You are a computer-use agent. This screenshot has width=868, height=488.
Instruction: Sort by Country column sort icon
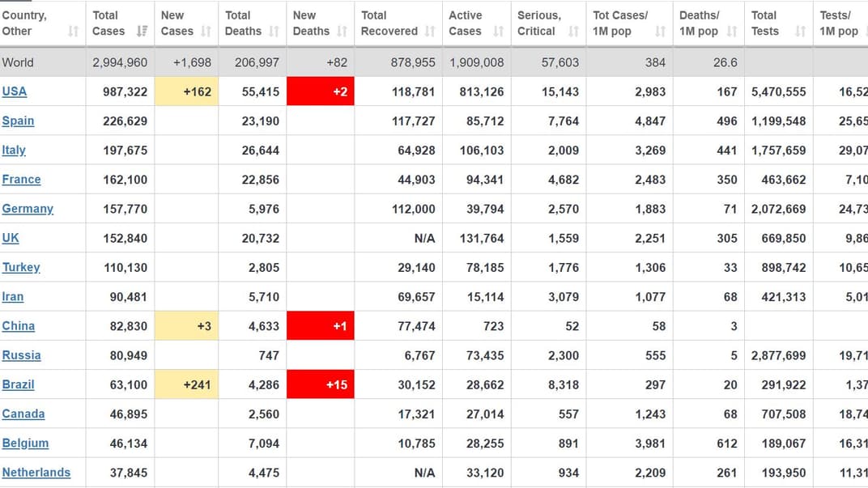pyautogui.click(x=74, y=32)
